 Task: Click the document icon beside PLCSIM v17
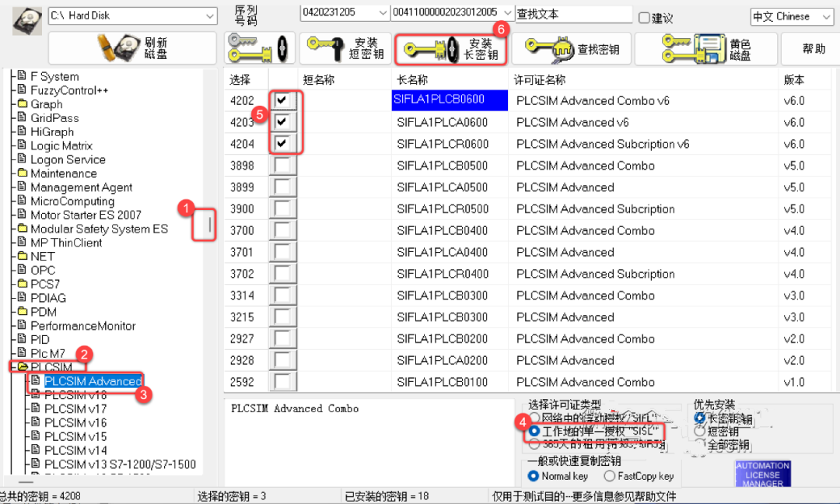pos(36,408)
